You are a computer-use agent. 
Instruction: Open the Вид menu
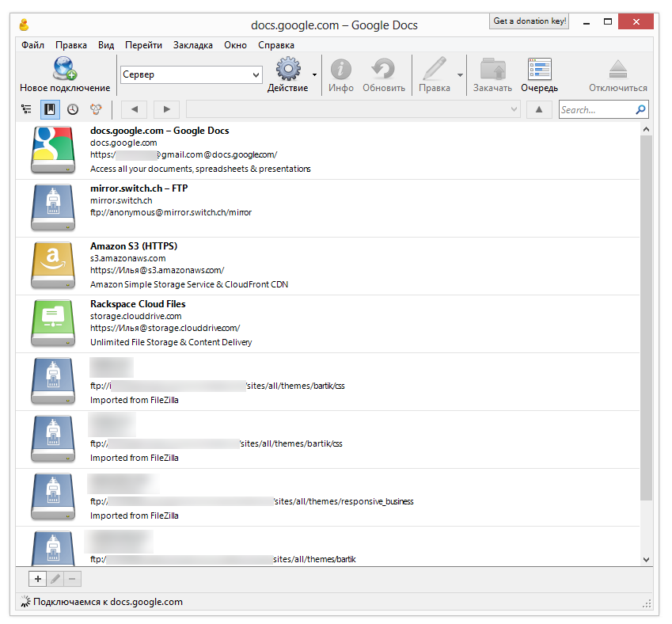[x=106, y=45]
